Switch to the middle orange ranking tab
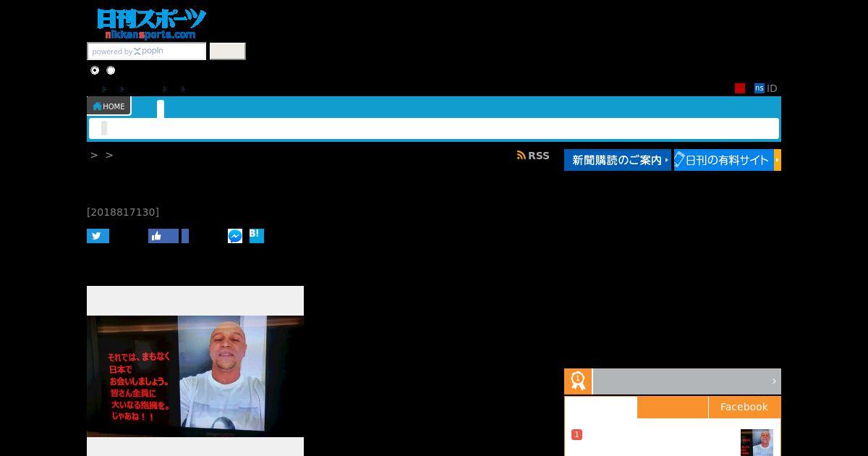 [x=673, y=407]
